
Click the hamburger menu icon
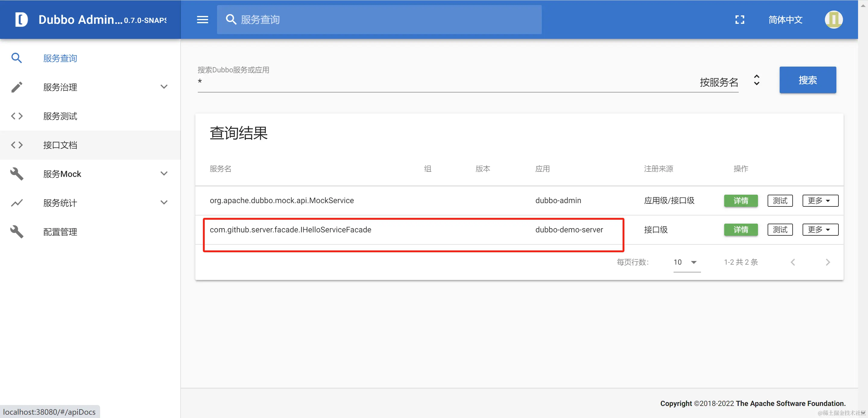202,20
